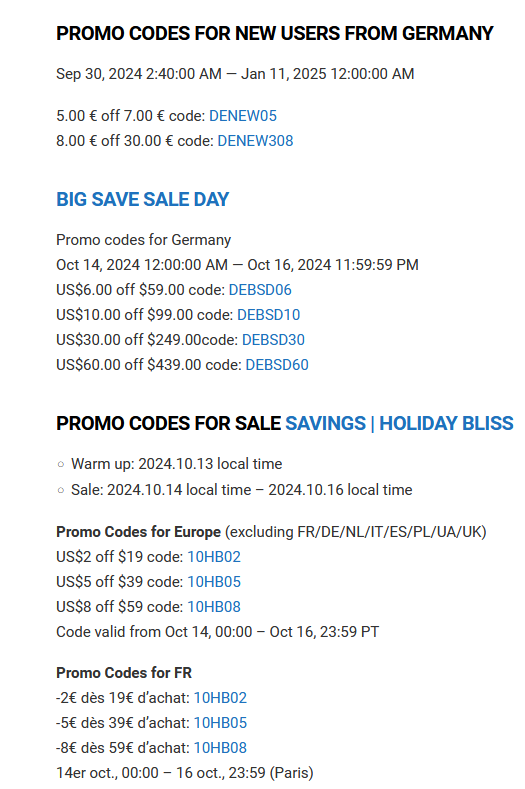
Task: Open the DEBSD60 code link
Action: click(x=277, y=365)
